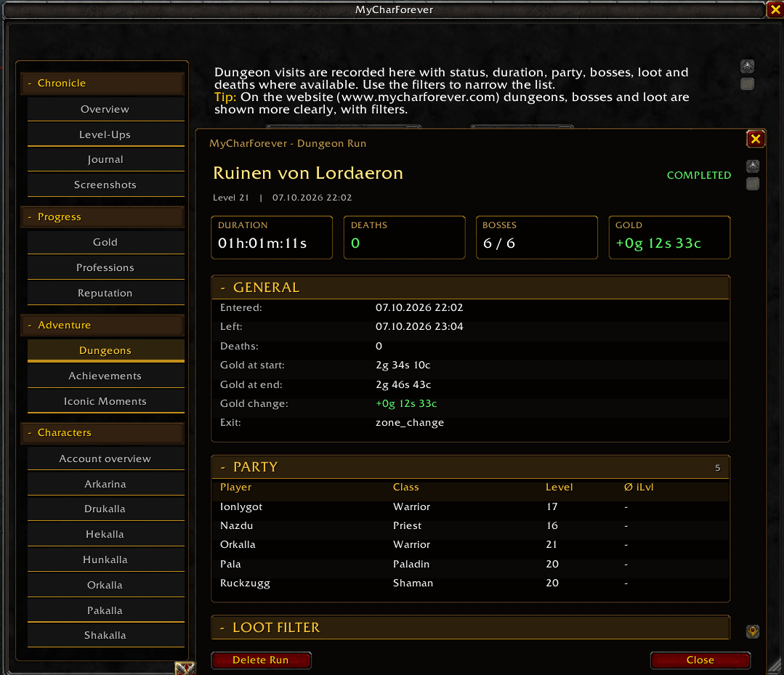
Task: Click the Player column header
Action: (236, 488)
